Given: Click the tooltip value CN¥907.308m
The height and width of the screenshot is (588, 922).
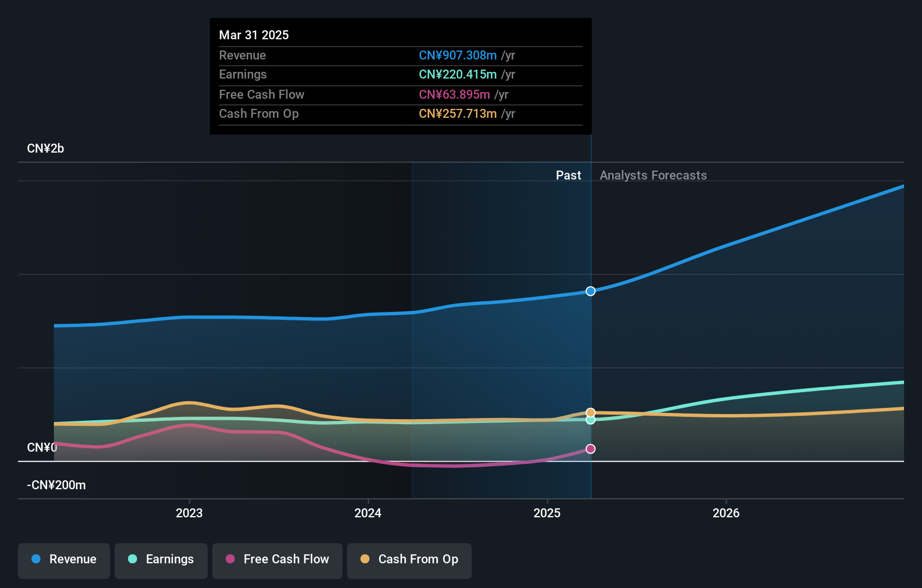Looking at the screenshot, I should pos(458,56).
